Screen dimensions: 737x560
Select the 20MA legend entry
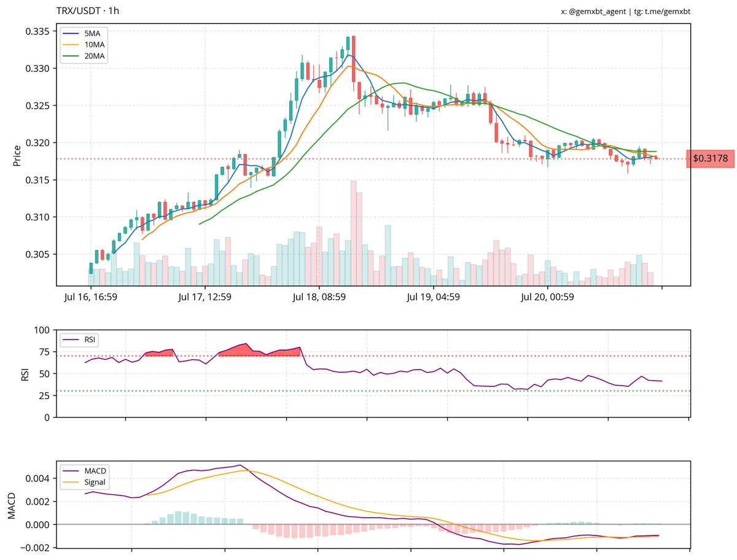point(84,56)
